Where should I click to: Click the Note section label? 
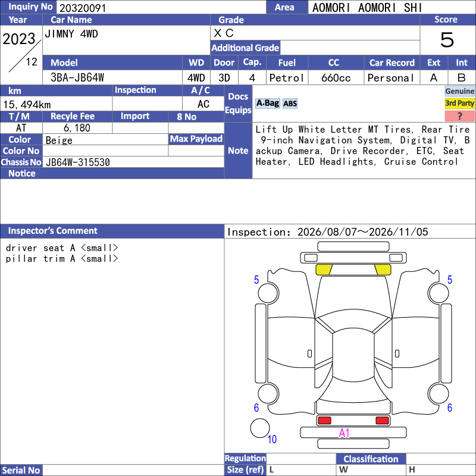(x=238, y=151)
